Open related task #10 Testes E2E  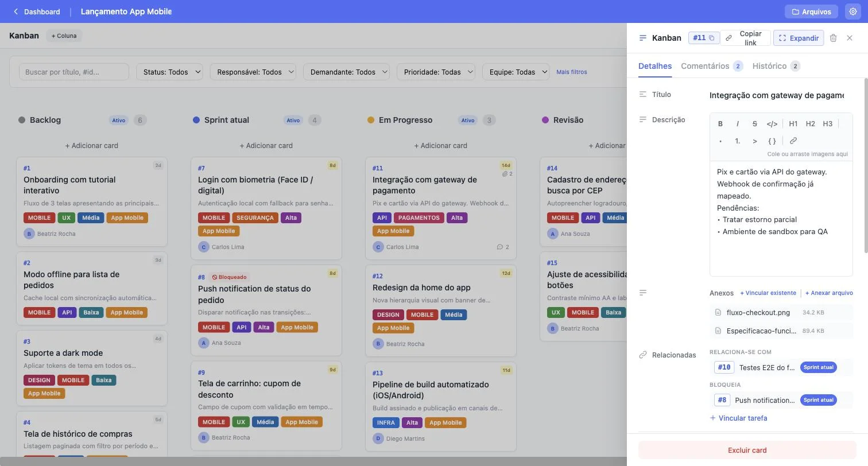pos(781,367)
